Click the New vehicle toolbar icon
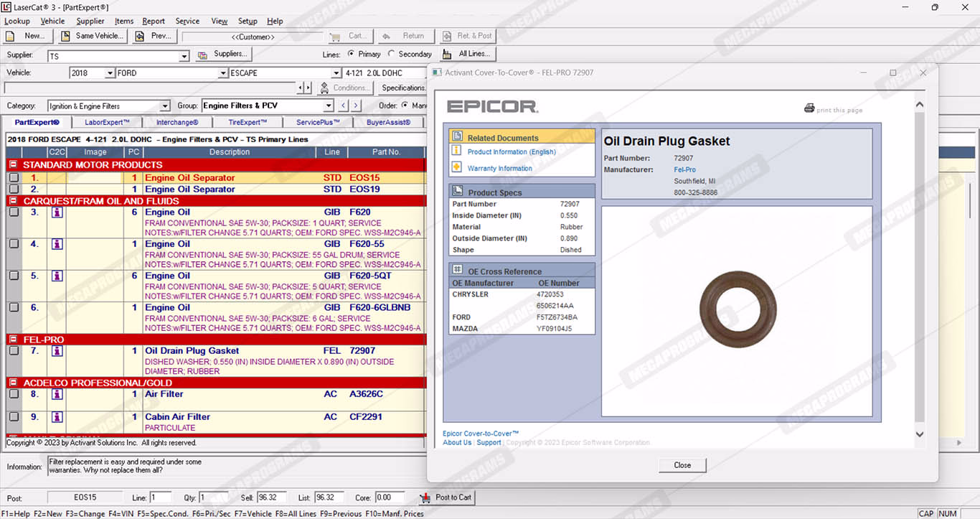The height and width of the screenshot is (519, 980). tap(11, 36)
